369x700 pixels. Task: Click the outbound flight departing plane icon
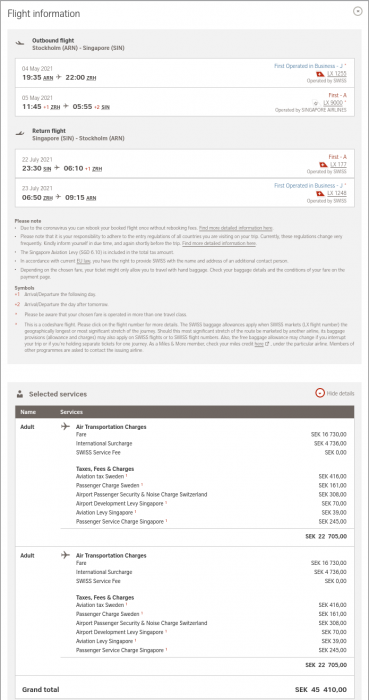point(20,43)
